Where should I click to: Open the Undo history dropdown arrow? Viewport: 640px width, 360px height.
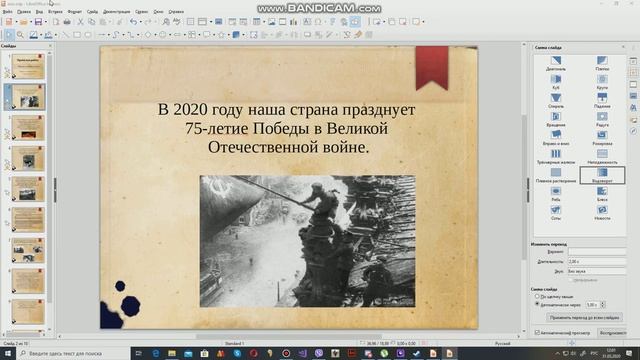pyautogui.click(x=140, y=22)
